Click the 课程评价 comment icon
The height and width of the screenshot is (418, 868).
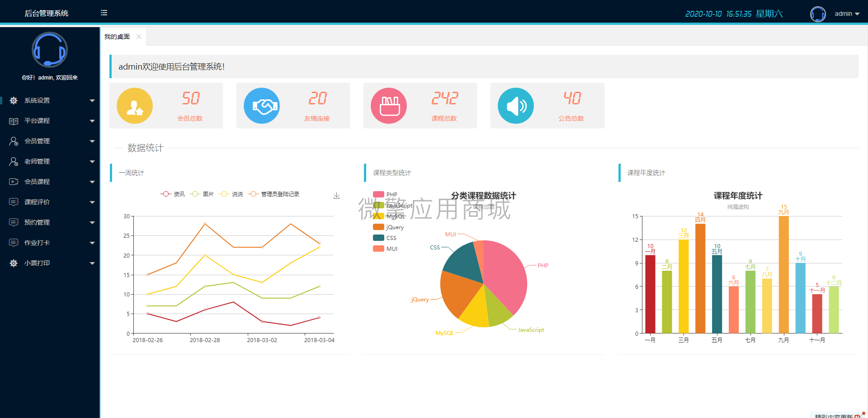pos(14,202)
